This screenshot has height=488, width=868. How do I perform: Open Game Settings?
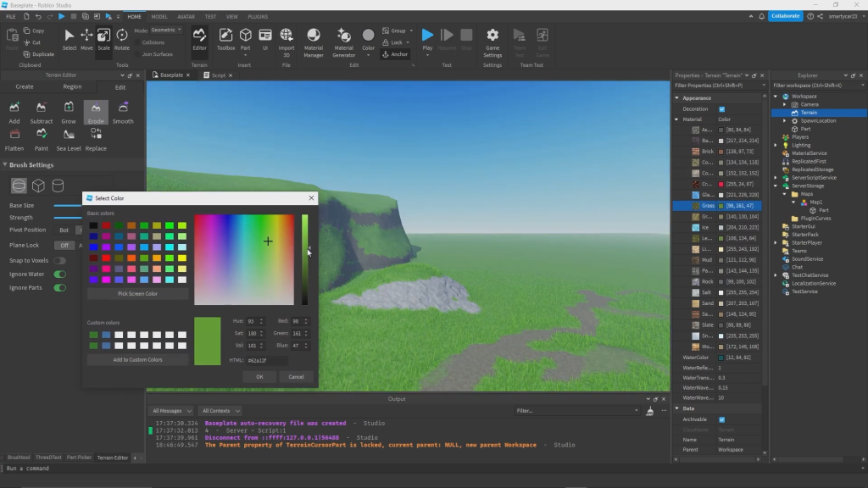click(492, 42)
